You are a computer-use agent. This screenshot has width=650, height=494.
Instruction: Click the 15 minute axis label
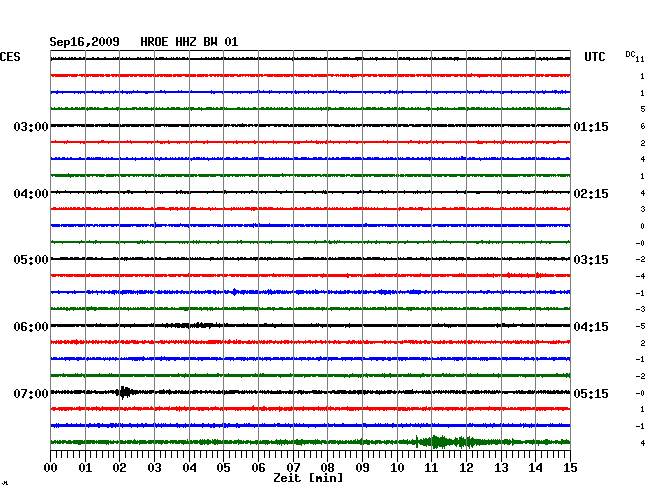pyautogui.click(x=570, y=468)
